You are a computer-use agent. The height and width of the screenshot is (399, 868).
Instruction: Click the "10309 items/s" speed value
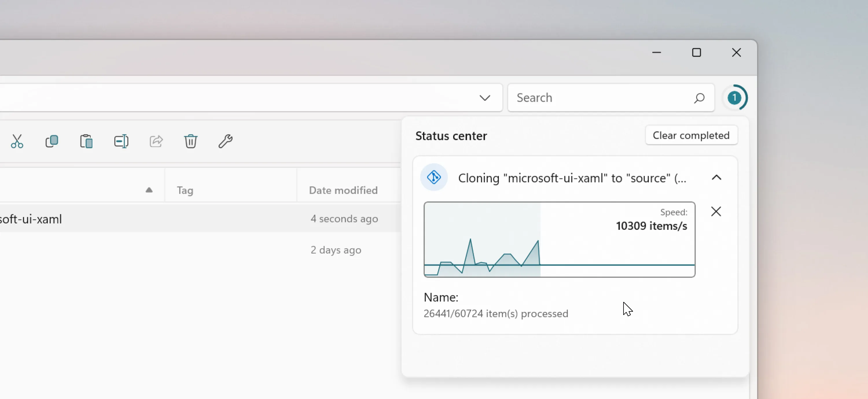(x=652, y=226)
